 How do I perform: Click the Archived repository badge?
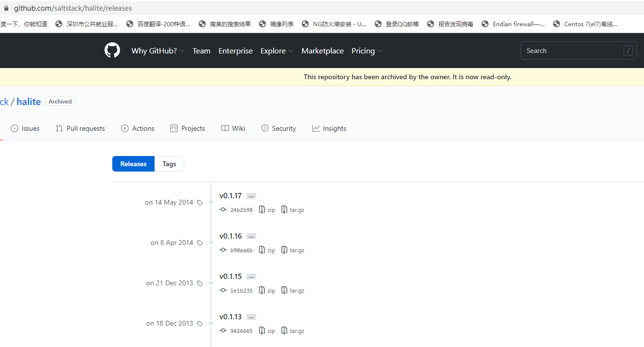(x=60, y=102)
